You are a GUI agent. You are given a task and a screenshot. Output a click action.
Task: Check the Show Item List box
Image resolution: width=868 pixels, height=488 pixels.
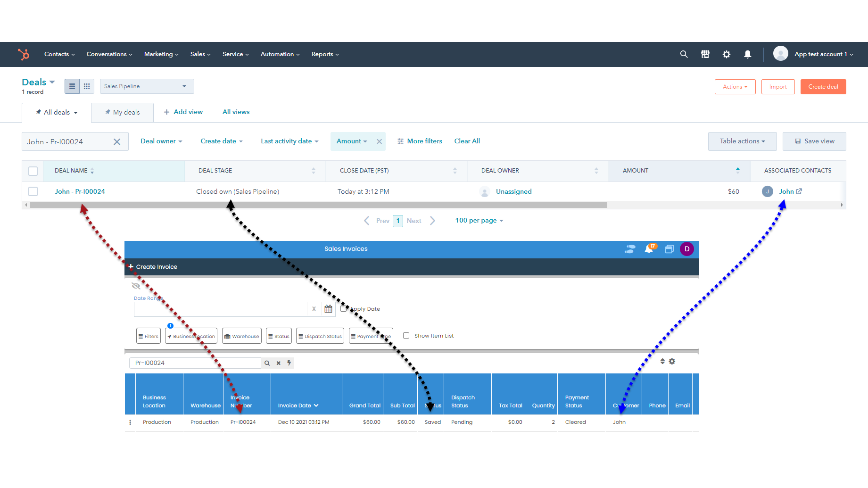pyautogui.click(x=406, y=336)
